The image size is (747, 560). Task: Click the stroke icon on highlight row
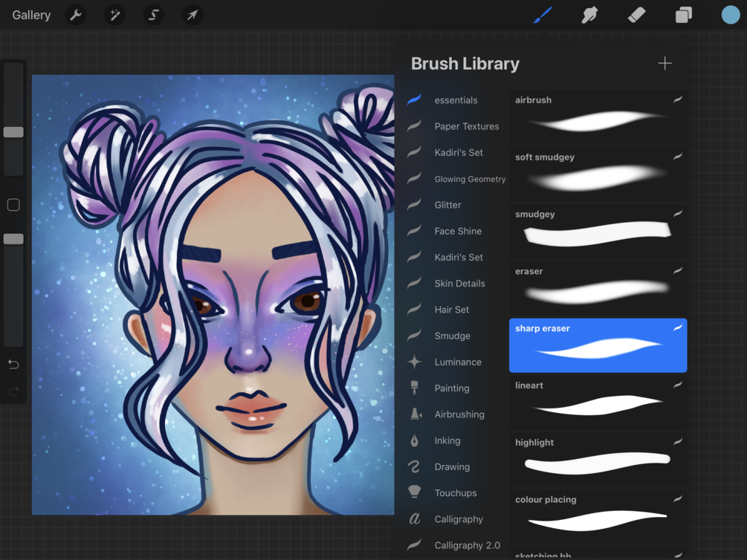[x=677, y=441]
